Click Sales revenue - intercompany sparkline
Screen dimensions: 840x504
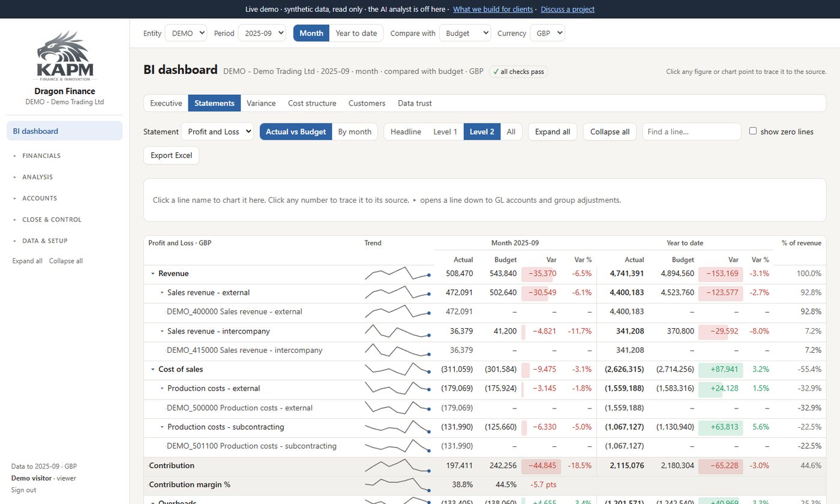(397, 331)
